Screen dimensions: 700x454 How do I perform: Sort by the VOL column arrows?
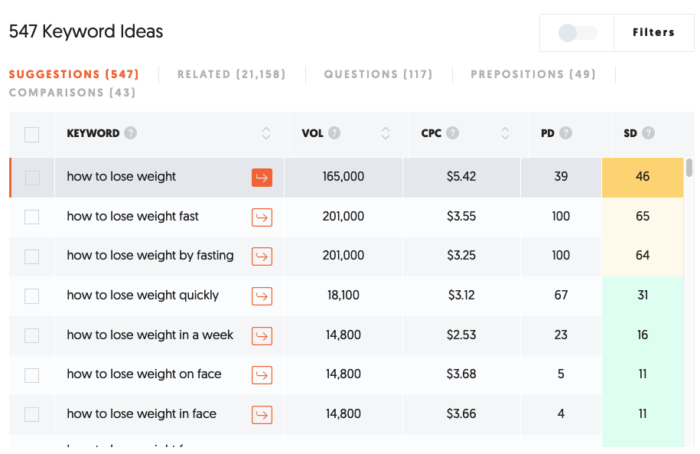tap(385, 133)
